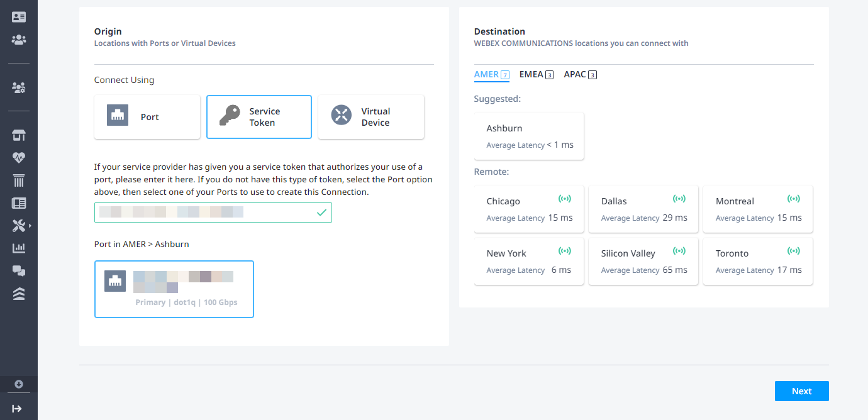The image size is (868, 420).
Task: Select the Chicago remote location
Action: tap(529, 209)
